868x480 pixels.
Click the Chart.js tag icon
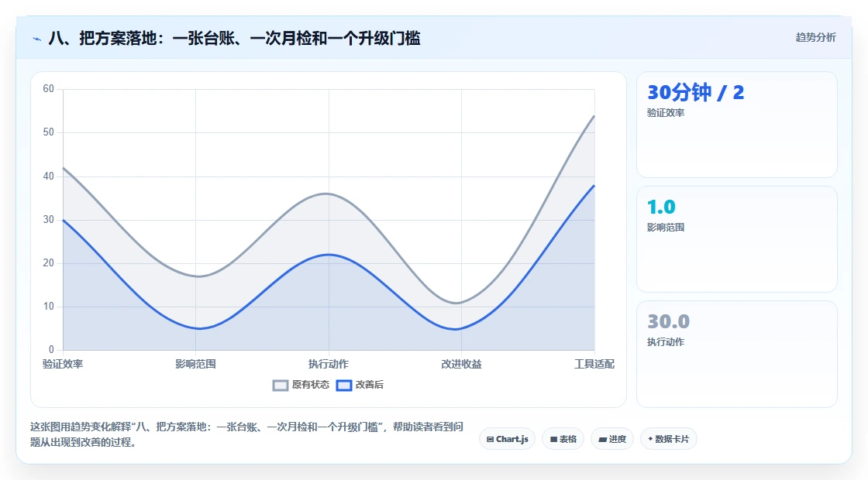(x=490, y=440)
